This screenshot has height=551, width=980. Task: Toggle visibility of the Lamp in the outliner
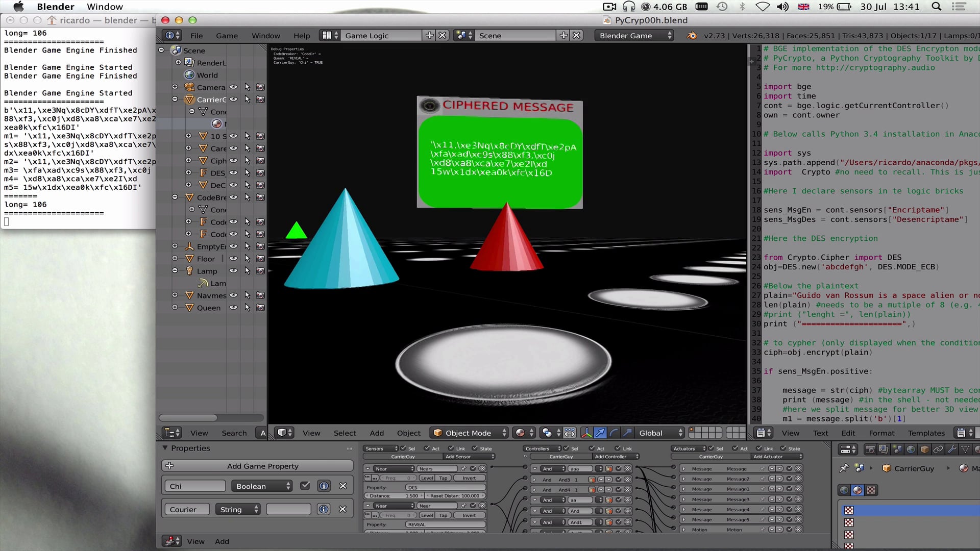pos(233,271)
